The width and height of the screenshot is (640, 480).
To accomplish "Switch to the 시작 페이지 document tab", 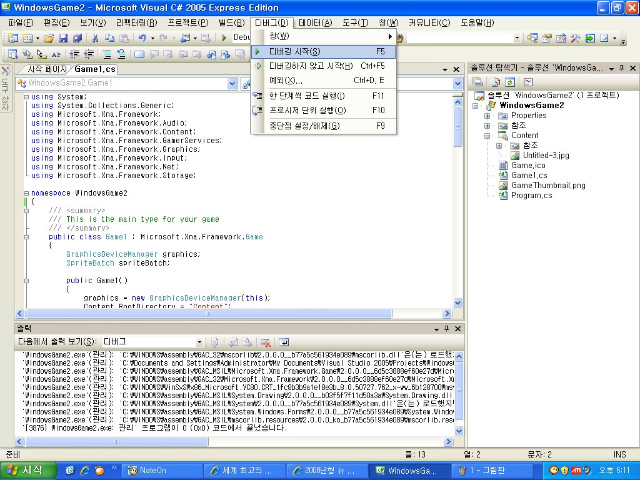I will [x=46, y=69].
